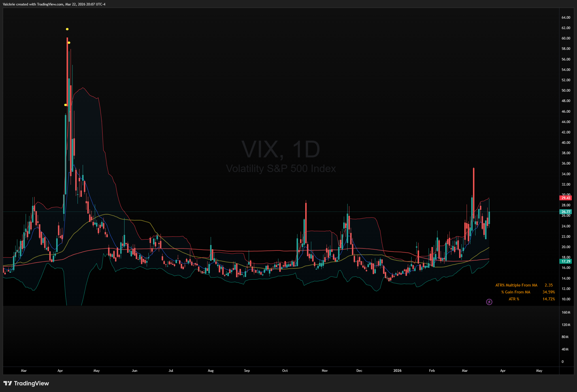The image size is (577, 392).
Task: Click the VIX, 1D watermark text
Action: pyautogui.click(x=280, y=149)
